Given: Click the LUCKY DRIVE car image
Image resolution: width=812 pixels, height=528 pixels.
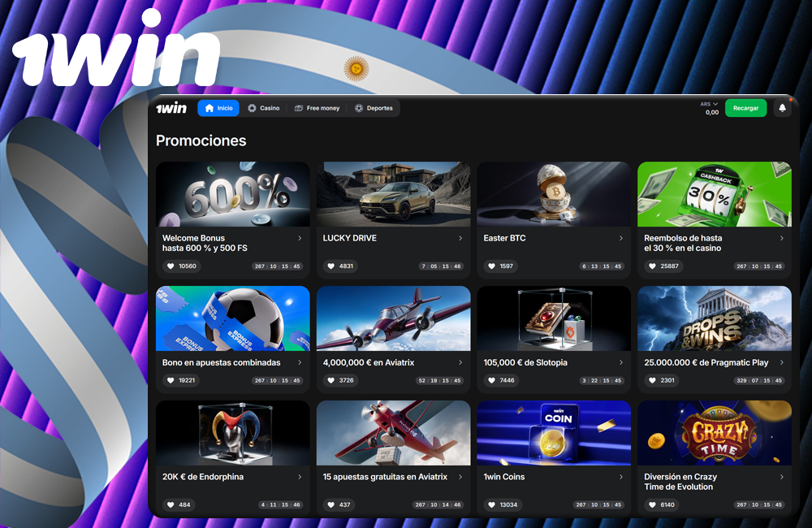Looking at the screenshot, I should click(x=393, y=194).
